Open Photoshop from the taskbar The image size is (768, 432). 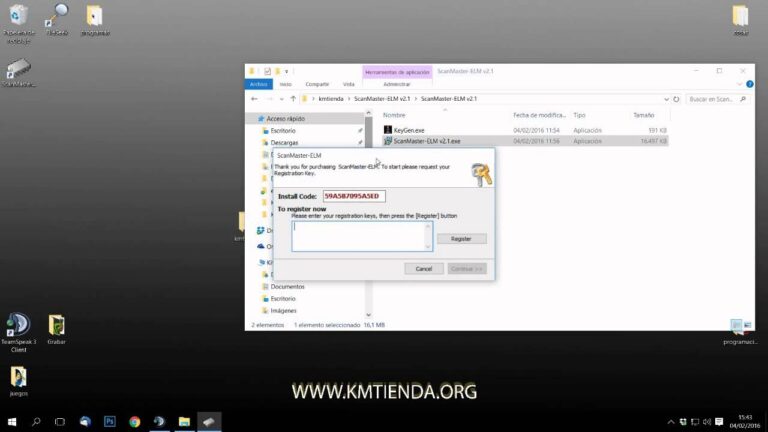tap(110, 422)
